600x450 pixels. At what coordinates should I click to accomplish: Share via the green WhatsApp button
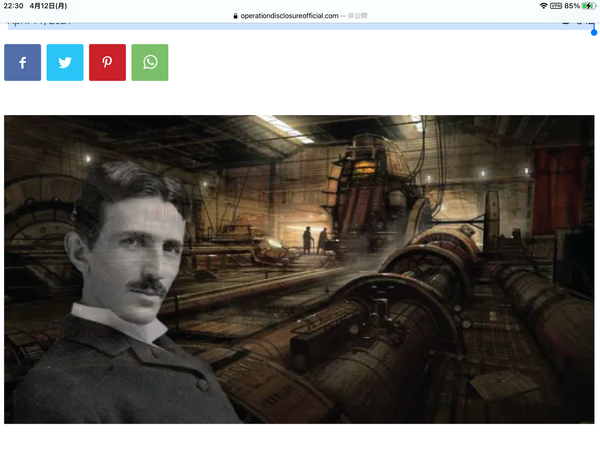coord(150,62)
